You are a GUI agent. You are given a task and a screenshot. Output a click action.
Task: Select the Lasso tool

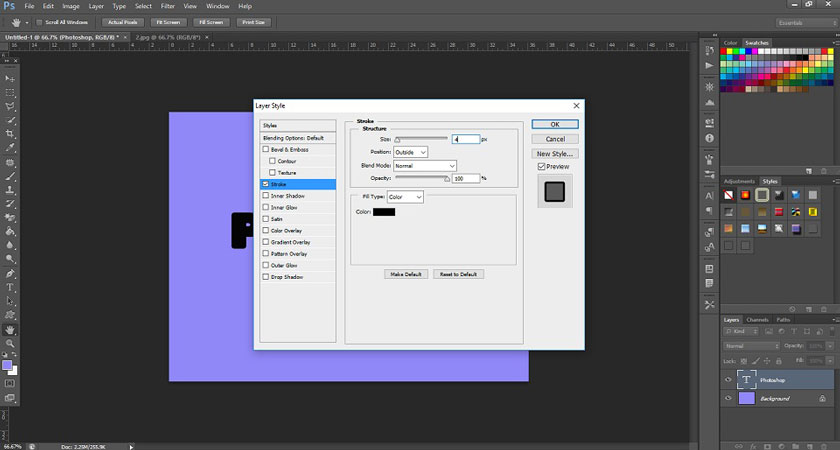[x=10, y=107]
